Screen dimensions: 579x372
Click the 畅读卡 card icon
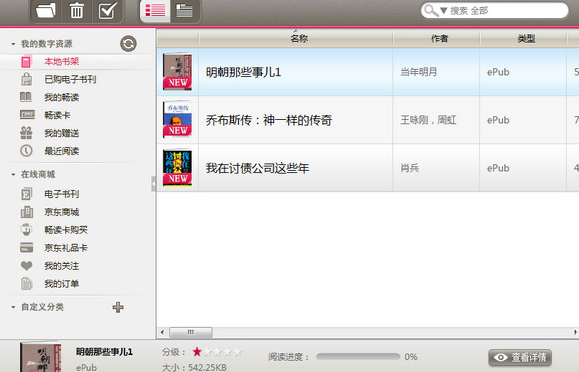27,115
